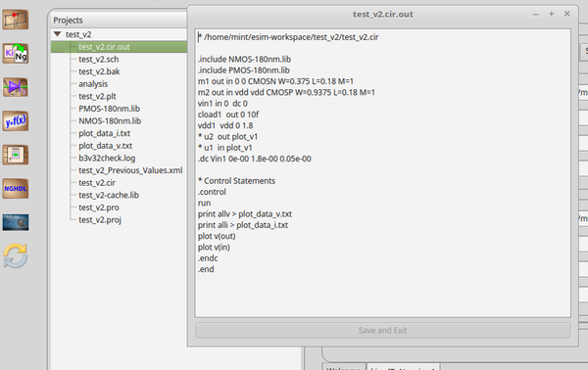Select NMOS-180nm.lib in project tree
Viewport: 588px width, 370px height.
(x=110, y=121)
